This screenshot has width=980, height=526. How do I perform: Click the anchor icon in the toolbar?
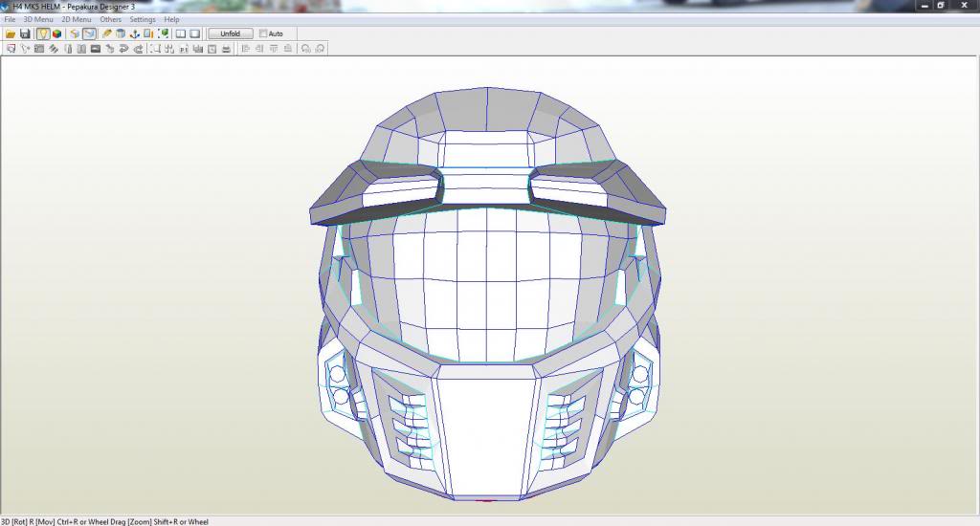click(x=134, y=33)
